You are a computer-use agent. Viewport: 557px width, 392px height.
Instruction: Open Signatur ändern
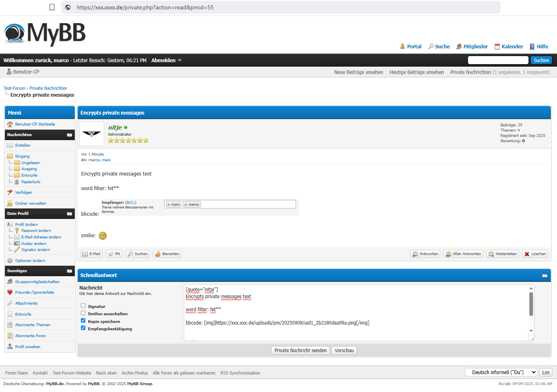click(36, 250)
